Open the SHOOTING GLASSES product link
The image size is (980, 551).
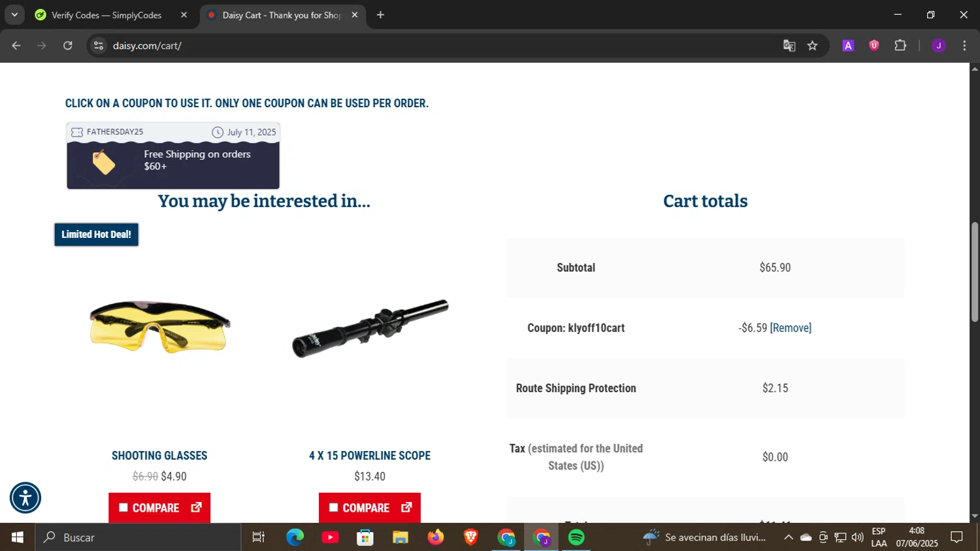tap(159, 456)
